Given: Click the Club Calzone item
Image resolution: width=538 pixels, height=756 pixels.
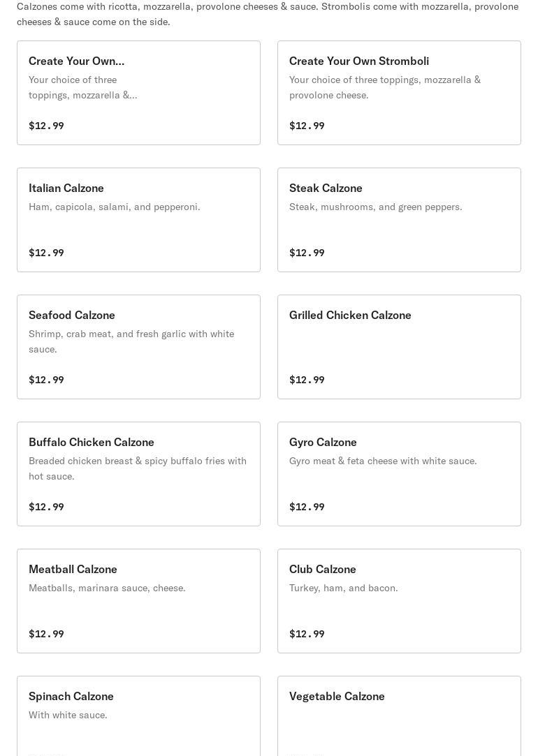Looking at the screenshot, I should click(399, 601).
